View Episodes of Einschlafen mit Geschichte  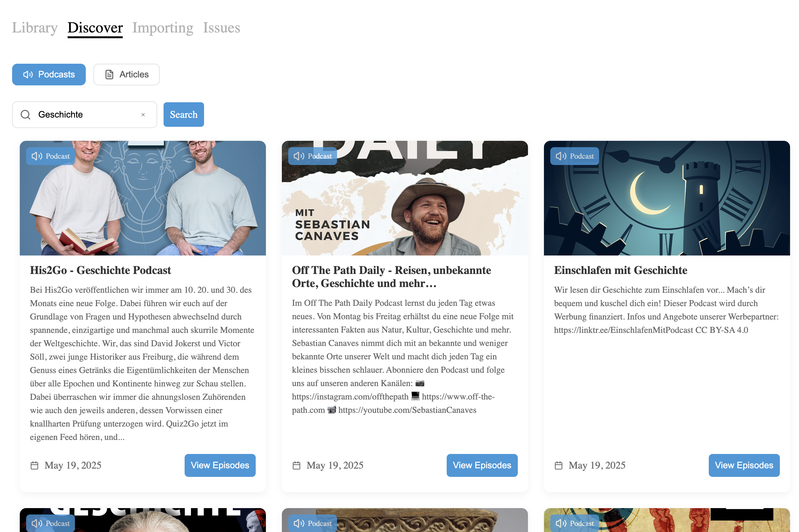[744, 465]
